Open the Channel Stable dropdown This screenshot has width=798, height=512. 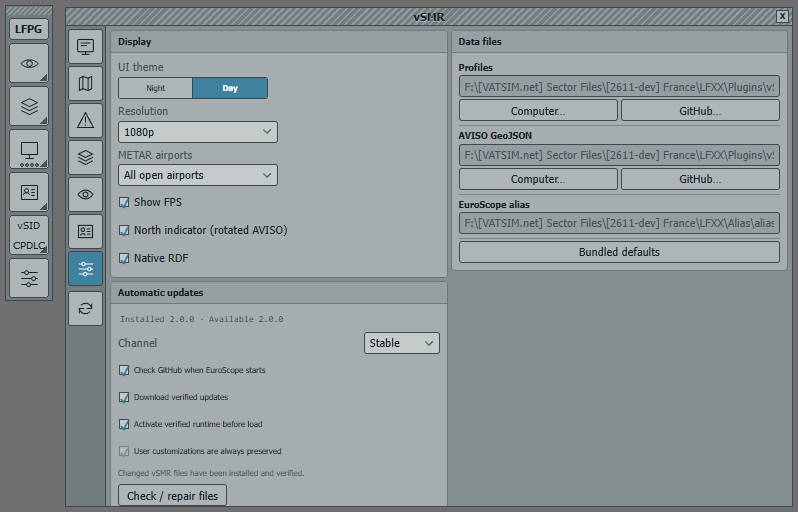pos(402,343)
